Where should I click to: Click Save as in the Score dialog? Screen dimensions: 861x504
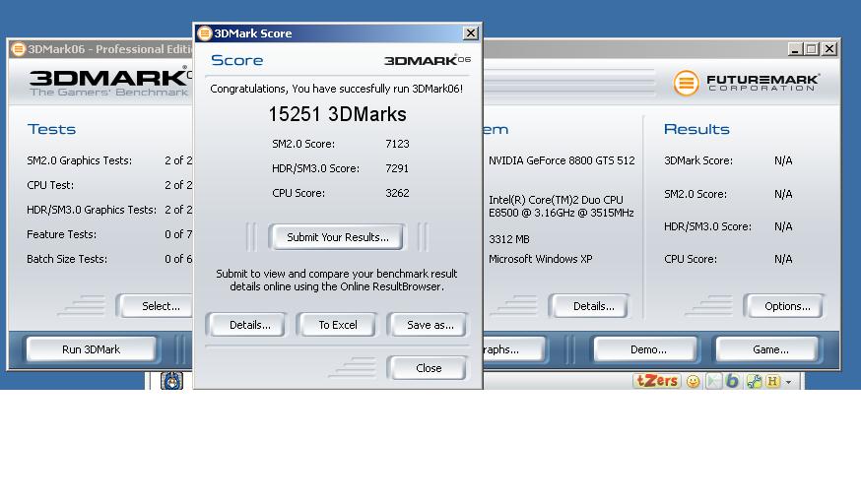[430, 325]
